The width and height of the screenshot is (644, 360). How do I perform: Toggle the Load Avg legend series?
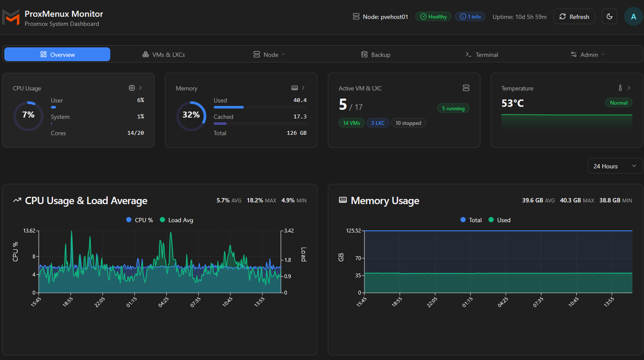point(177,220)
